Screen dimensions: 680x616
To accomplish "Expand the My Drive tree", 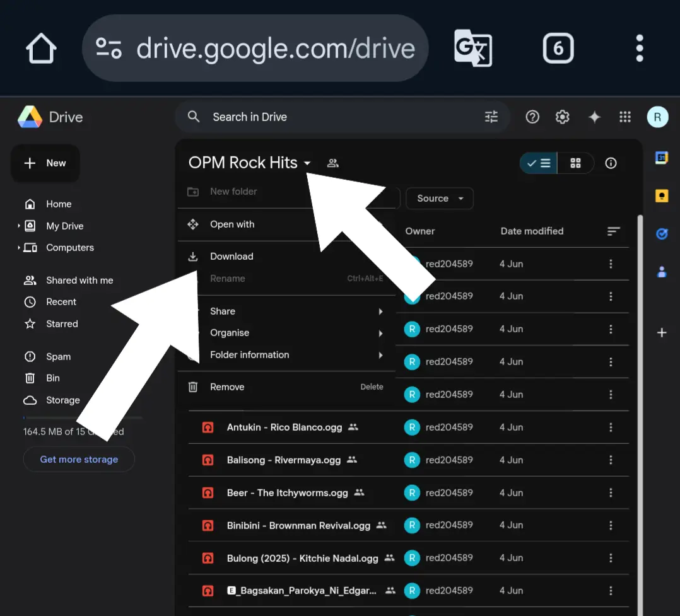I will [x=19, y=226].
